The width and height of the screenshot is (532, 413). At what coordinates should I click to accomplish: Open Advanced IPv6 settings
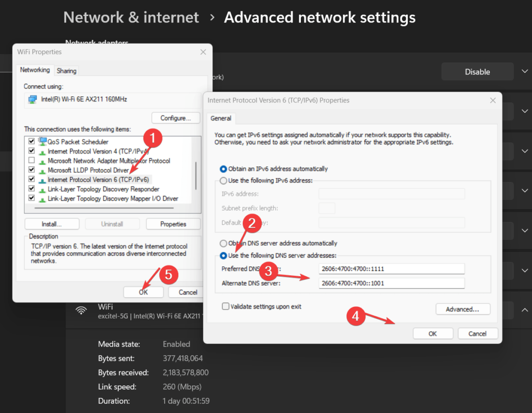[x=462, y=309]
